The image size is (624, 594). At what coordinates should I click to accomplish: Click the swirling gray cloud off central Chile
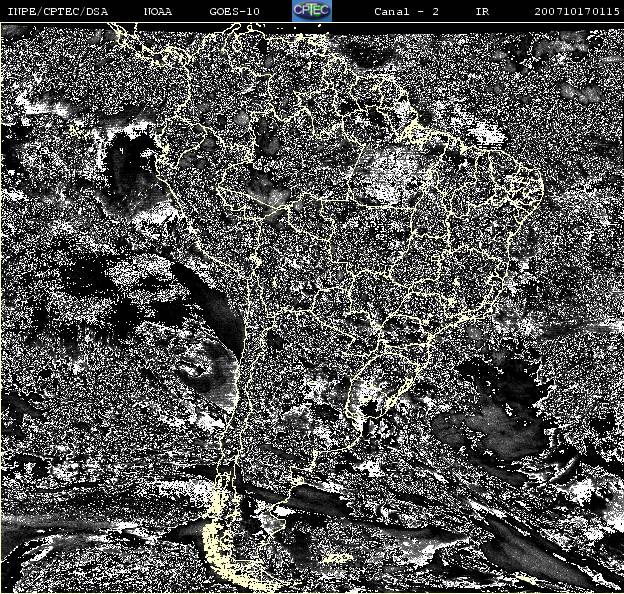[x=205, y=372]
